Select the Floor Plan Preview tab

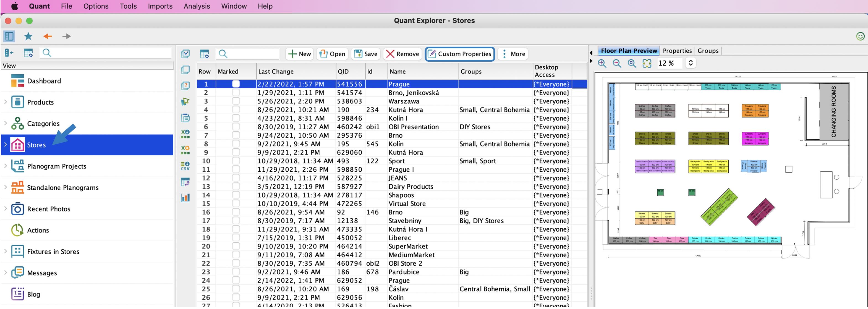629,51
